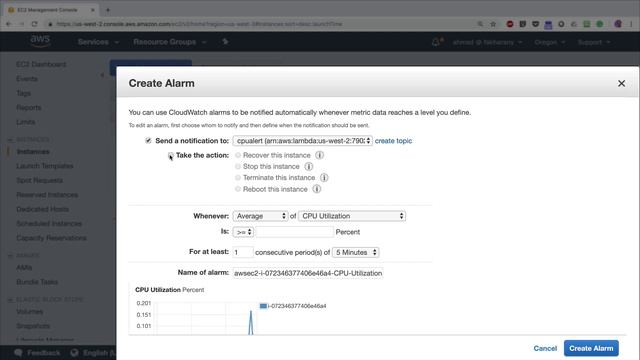Open Spot Requests in sidebar
The image size is (640, 360).
click(x=40, y=180)
